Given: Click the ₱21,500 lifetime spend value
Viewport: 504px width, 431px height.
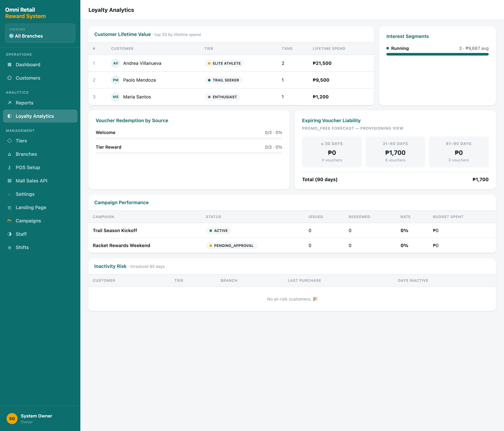Looking at the screenshot, I should pyautogui.click(x=322, y=63).
